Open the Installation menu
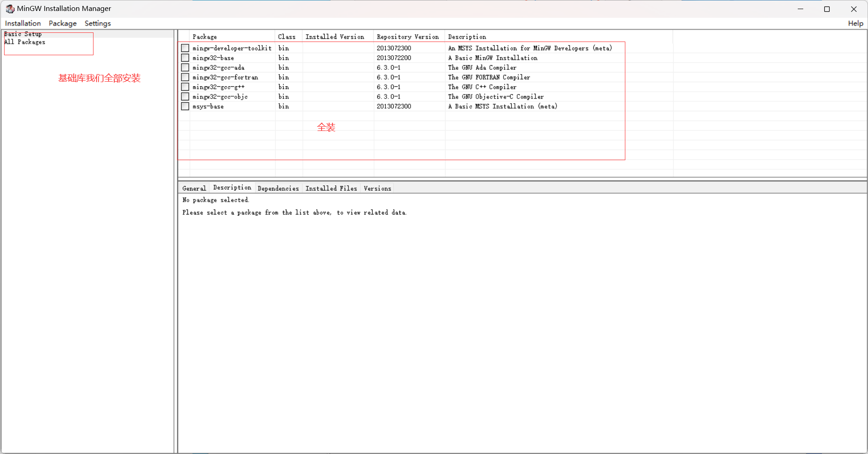The width and height of the screenshot is (868, 454). (x=23, y=23)
